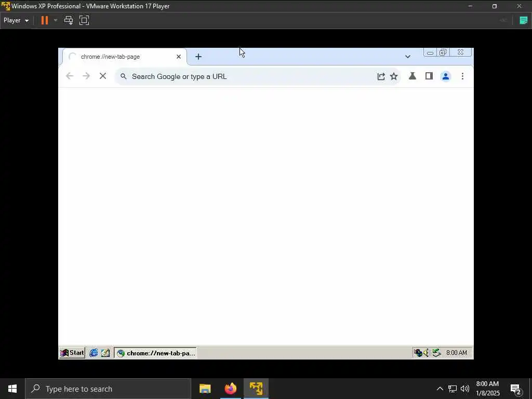Open the VMware notes icon at top right
Image resolution: width=532 pixels, height=399 pixels.
(524, 20)
